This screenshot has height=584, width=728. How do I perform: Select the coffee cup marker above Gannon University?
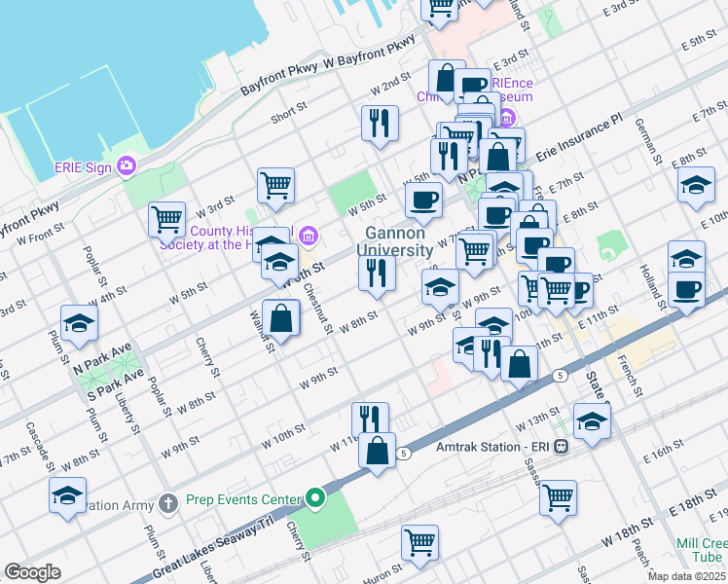click(x=423, y=201)
